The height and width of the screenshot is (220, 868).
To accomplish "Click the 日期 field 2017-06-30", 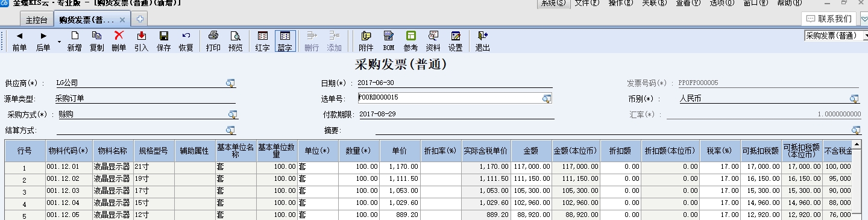I will click(455, 83).
